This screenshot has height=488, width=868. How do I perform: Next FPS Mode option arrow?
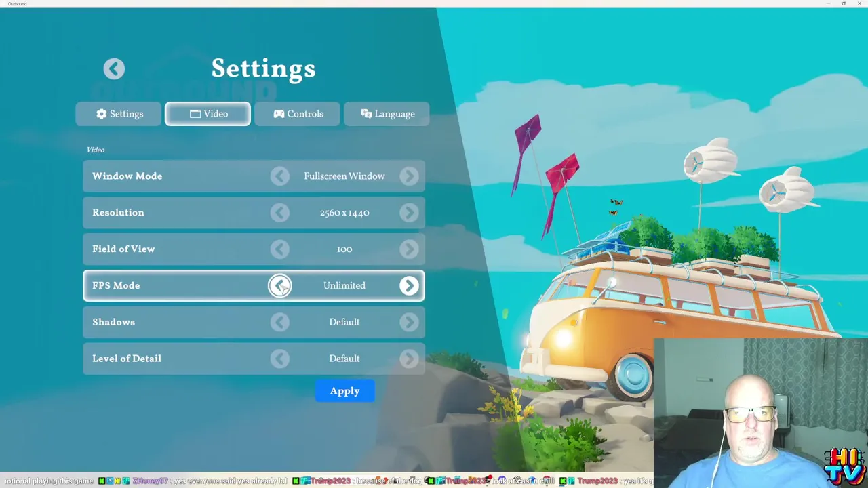pos(409,286)
